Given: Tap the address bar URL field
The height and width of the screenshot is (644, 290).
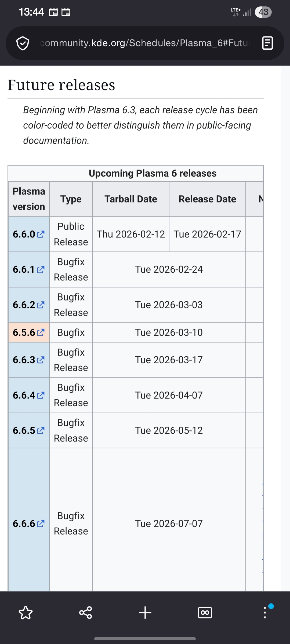Looking at the screenshot, I should 145,43.
